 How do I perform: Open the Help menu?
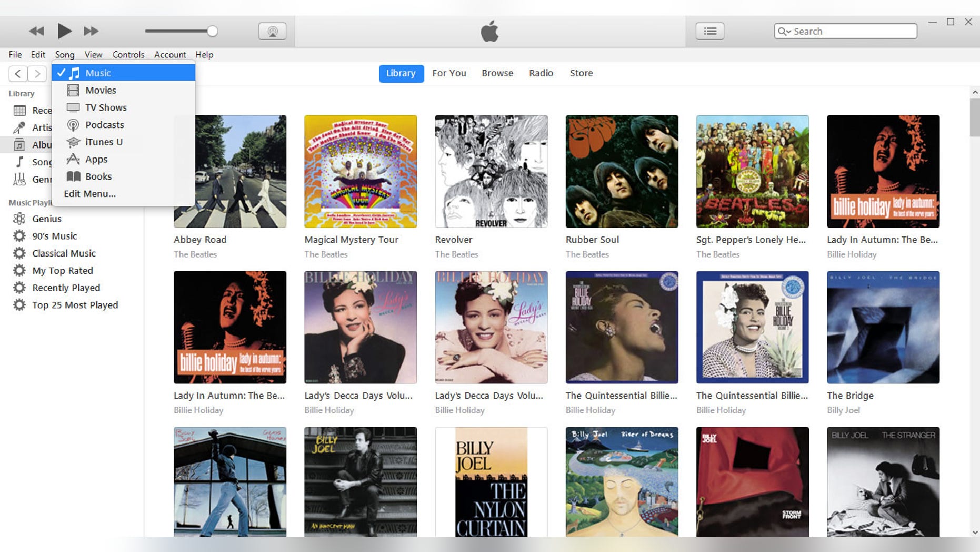pyautogui.click(x=204, y=55)
